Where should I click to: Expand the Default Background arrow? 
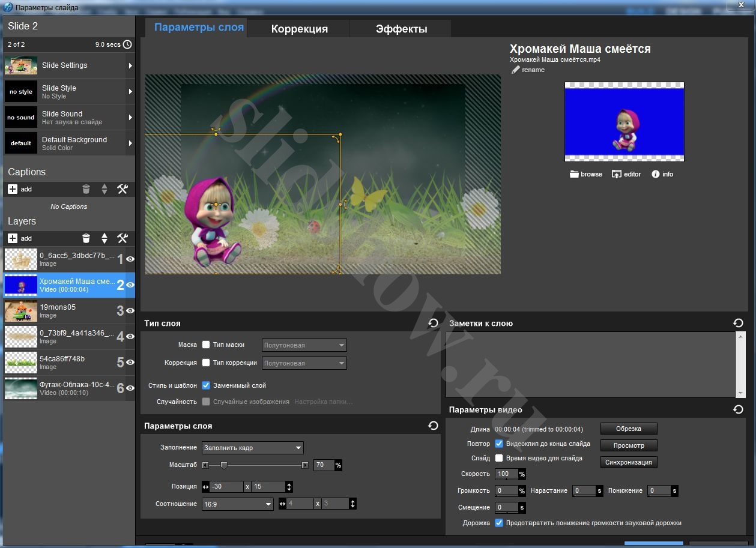(130, 143)
